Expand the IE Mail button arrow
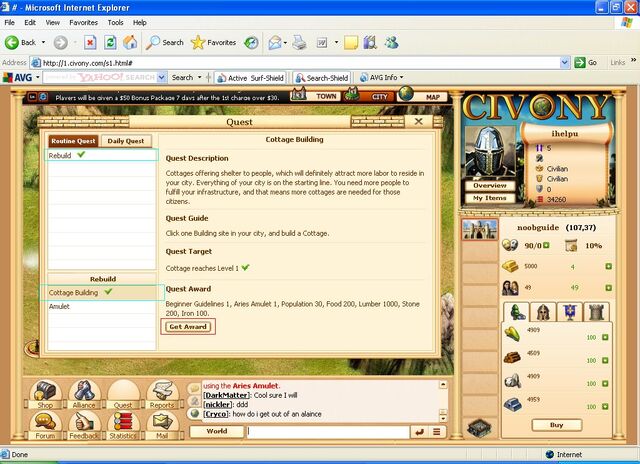 (285, 42)
